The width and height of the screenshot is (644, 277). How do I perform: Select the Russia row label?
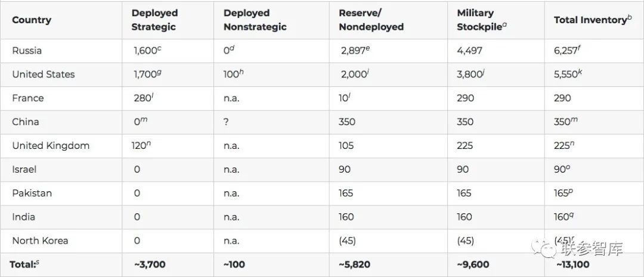click(x=27, y=51)
